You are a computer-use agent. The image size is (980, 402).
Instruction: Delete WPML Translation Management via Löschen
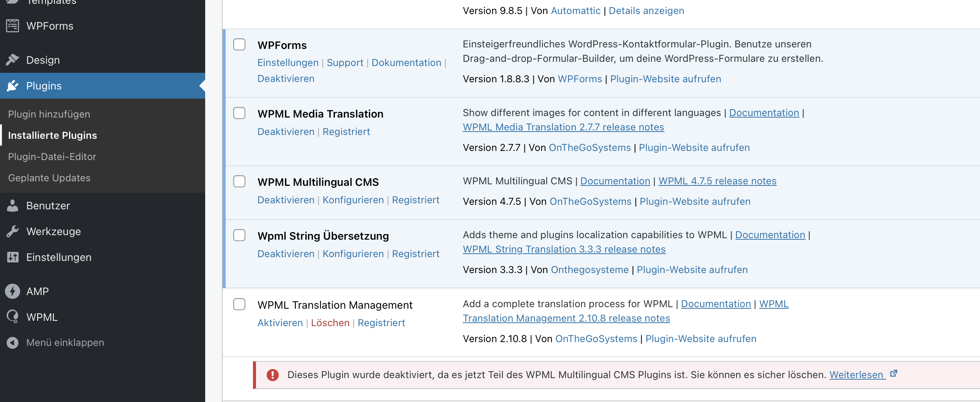tap(330, 322)
